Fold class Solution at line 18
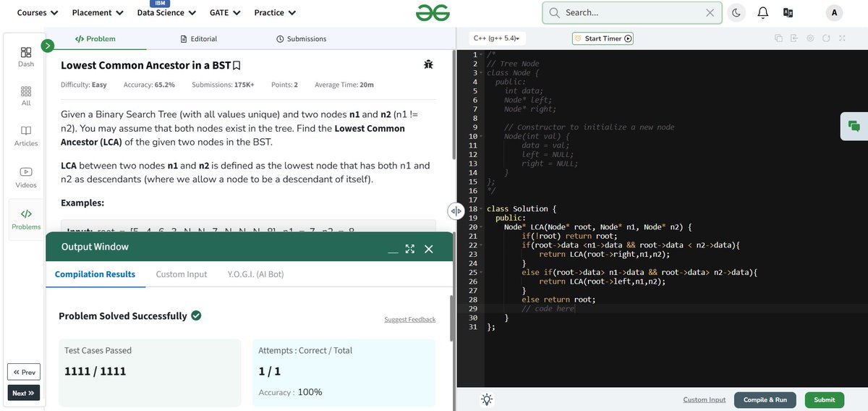This screenshot has width=868, height=411. [x=482, y=209]
